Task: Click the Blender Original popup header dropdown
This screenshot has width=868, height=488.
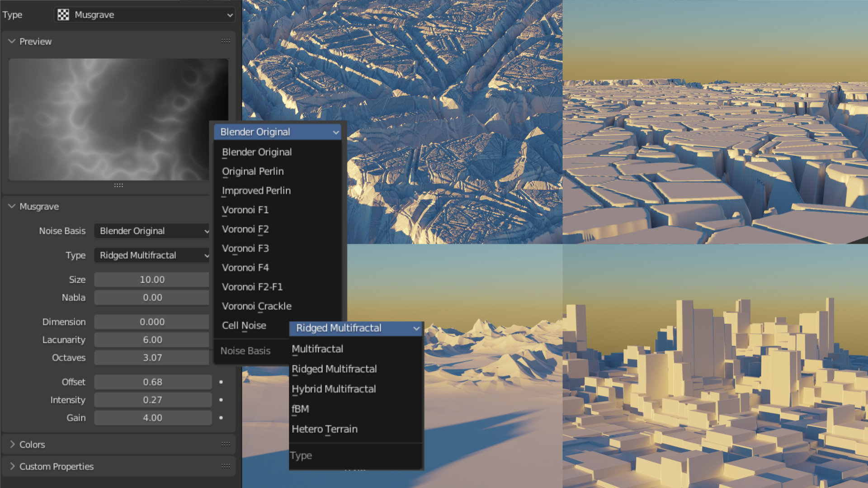Action: 278,132
